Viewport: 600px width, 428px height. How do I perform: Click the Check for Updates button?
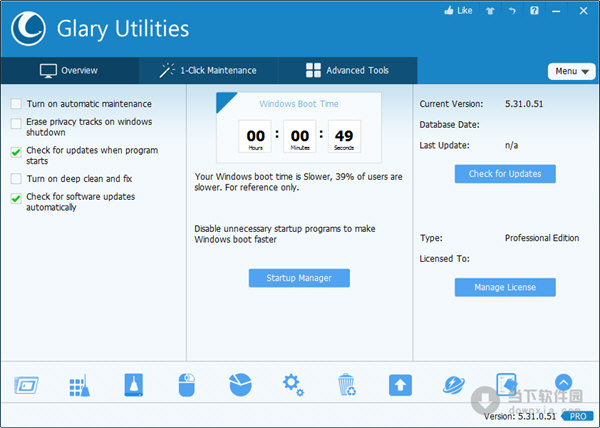pyautogui.click(x=505, y=174)
